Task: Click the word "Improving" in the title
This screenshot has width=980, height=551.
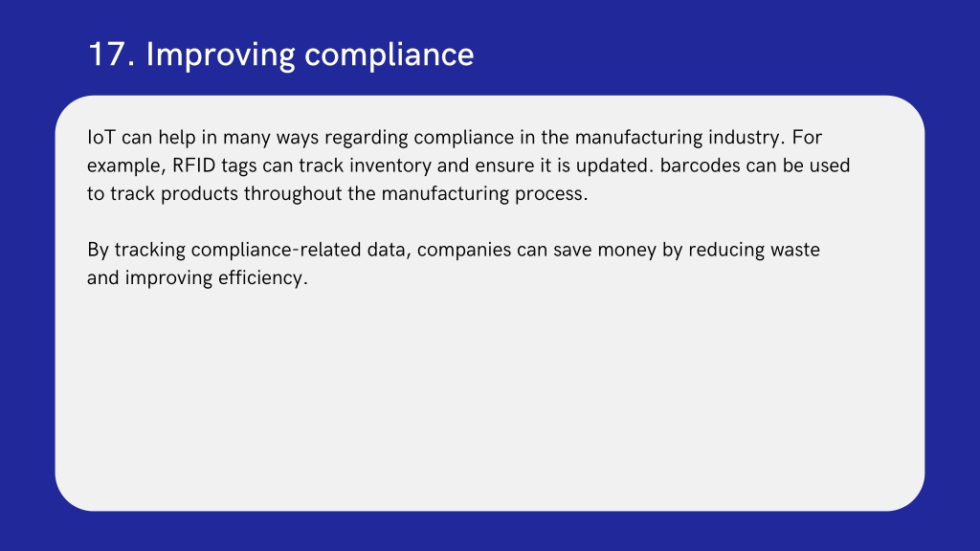Action: [x=220, y=56]
